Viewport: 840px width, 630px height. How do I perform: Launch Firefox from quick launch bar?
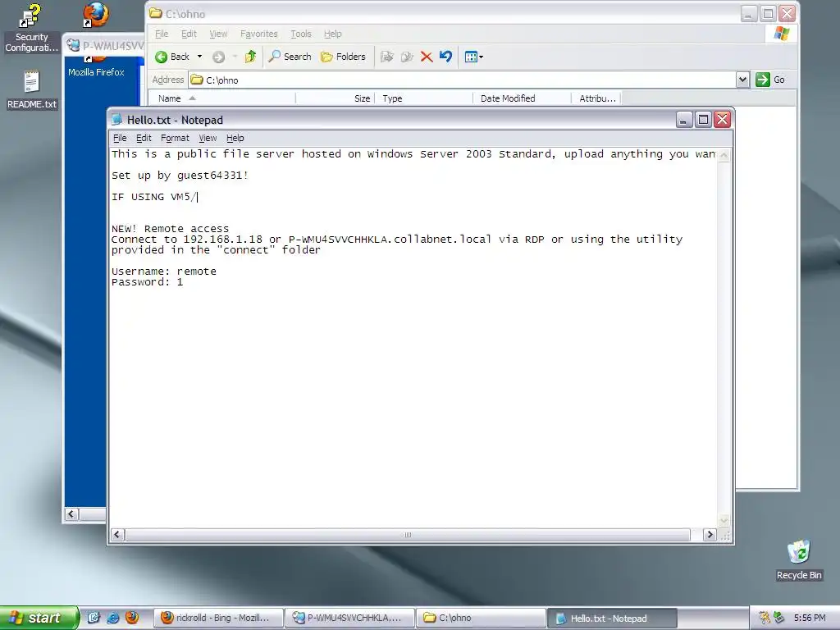(x=132, y=618)
